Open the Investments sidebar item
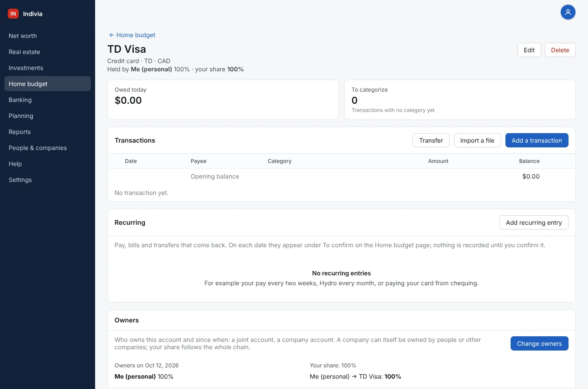This screenshot has height=389, width=588. 48,68
